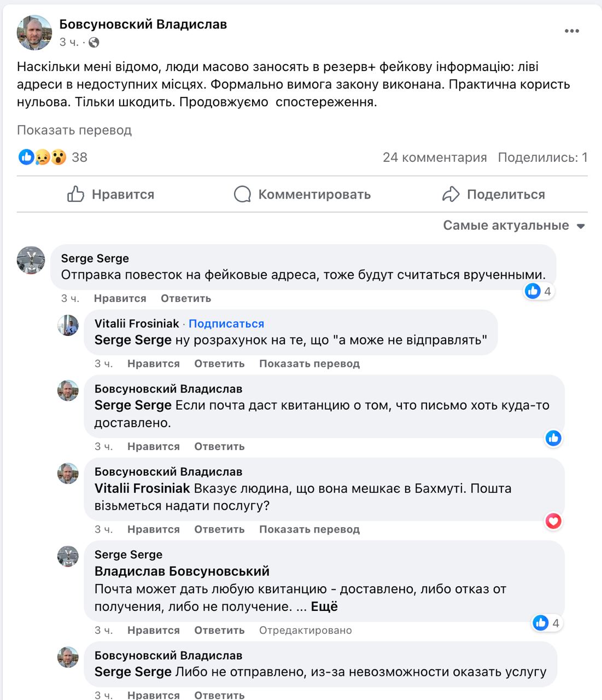Like Vitalii Frosiniak's comment
This screenshot has height=700, width=602.
(153, 364)
